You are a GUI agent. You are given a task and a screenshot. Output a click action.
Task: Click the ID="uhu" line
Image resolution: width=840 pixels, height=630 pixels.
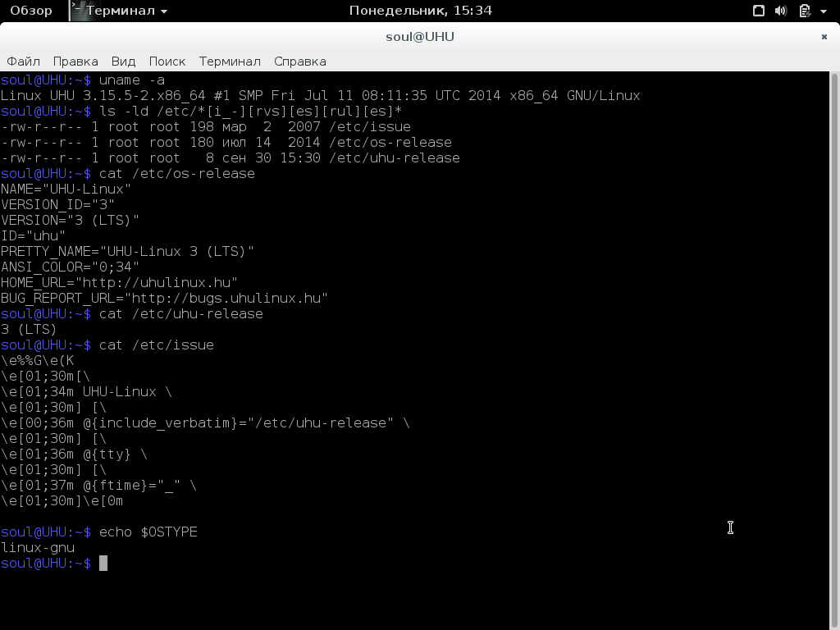(33, 235)
